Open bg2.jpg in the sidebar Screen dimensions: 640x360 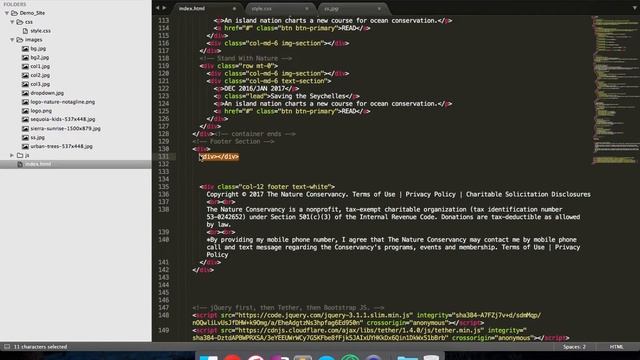coord(40,58)
